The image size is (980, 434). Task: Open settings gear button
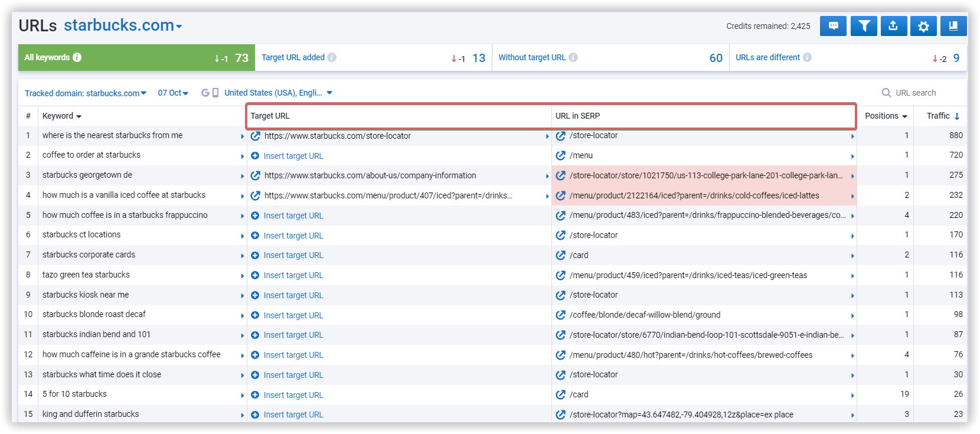(923, 26)
